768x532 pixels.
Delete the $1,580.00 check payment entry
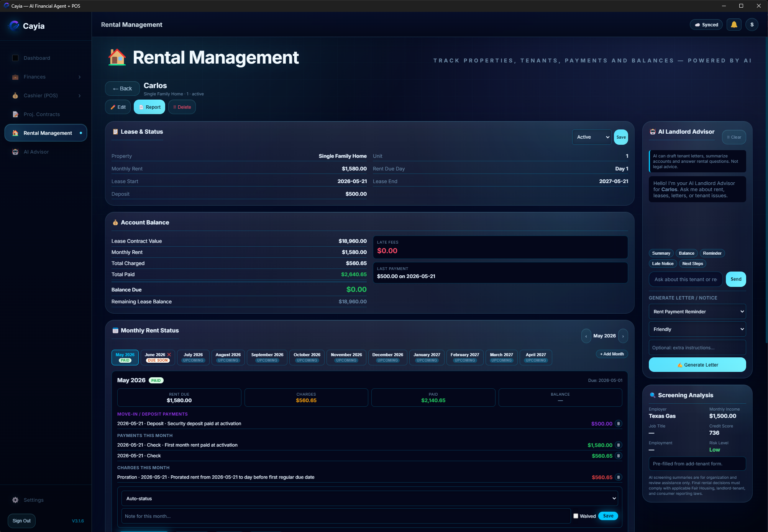[x=618, y=445]
